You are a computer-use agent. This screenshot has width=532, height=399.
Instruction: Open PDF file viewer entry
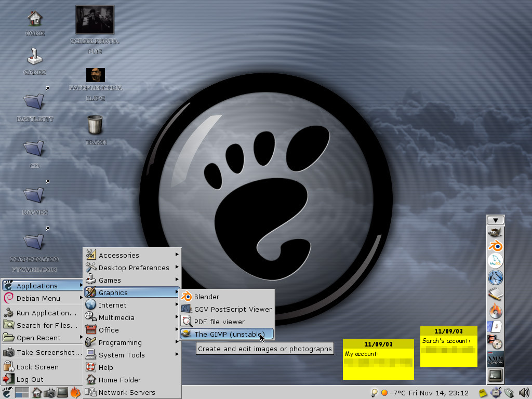tap(227, 322)
